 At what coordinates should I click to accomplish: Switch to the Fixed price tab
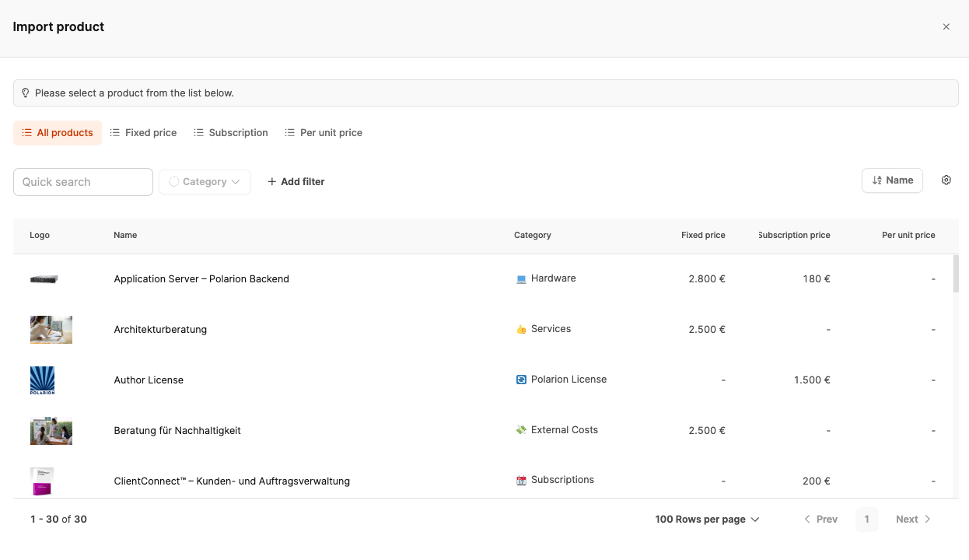(x=143, y=133)
